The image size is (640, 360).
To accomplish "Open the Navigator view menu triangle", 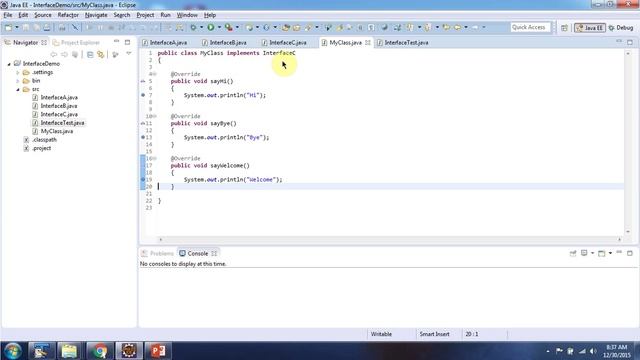I will pyautogui.click(x=129, y=54).
